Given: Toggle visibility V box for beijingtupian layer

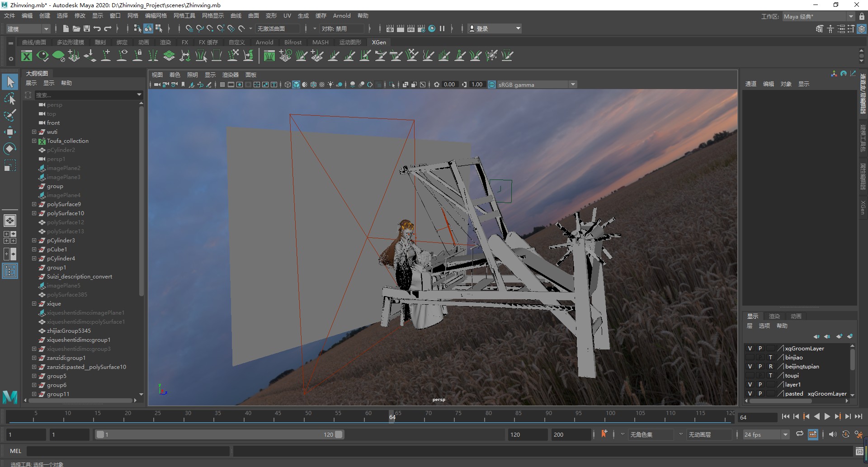Looking at the screenshot, I should point(750,367).
